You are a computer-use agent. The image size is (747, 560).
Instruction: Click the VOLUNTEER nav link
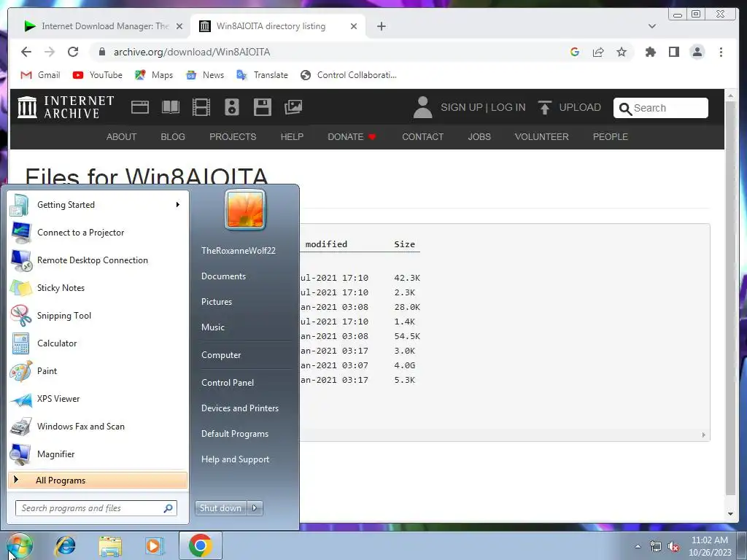(x=542, y=137)
